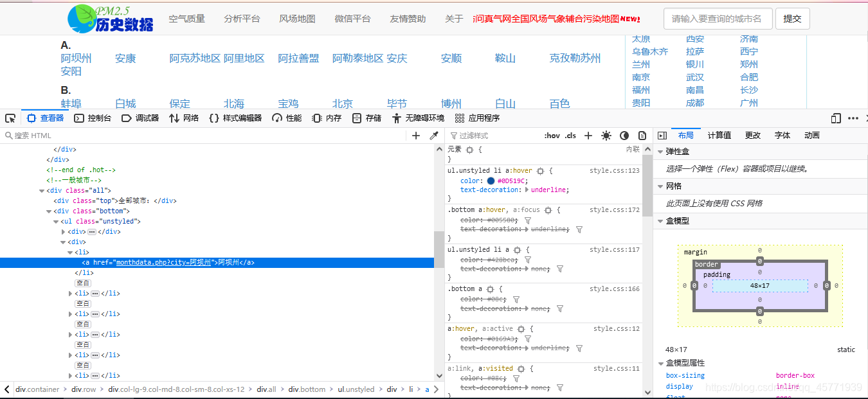The width and height of the screenshot is (868, 399).
Task: Open style.css:172 source link
Action: [x=615, y=210]
